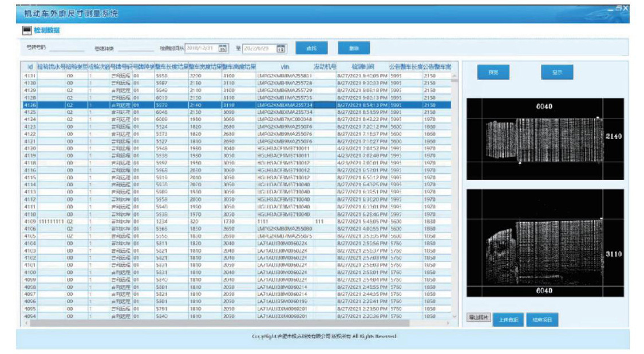Click the 结束项目 end project button

(x=542, y=320)
